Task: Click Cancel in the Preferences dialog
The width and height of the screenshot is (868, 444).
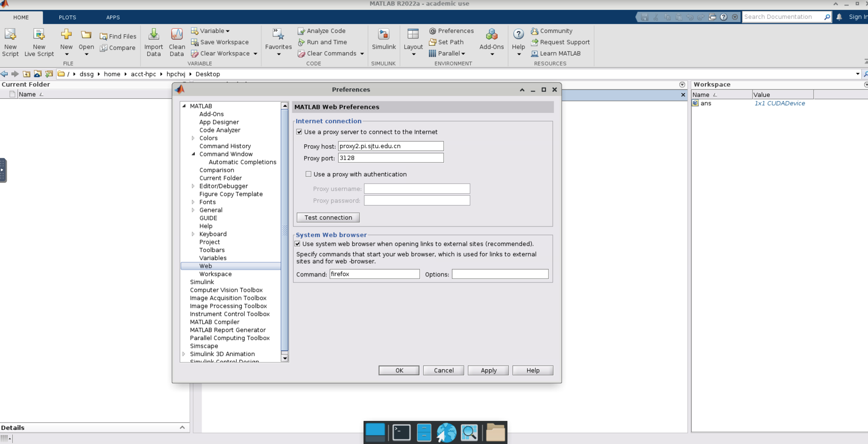Action: pyautogui.click(x=444, y=370)
